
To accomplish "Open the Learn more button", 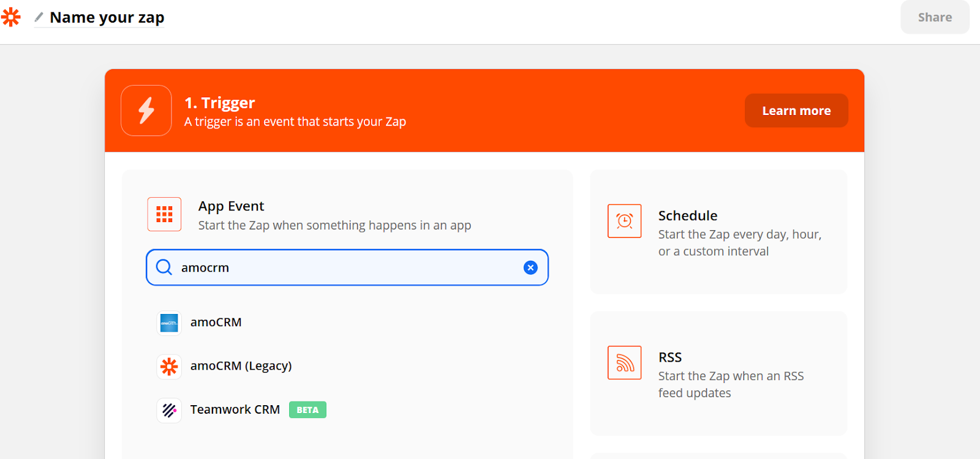I will pyautogui.click(x=796, y=111).
